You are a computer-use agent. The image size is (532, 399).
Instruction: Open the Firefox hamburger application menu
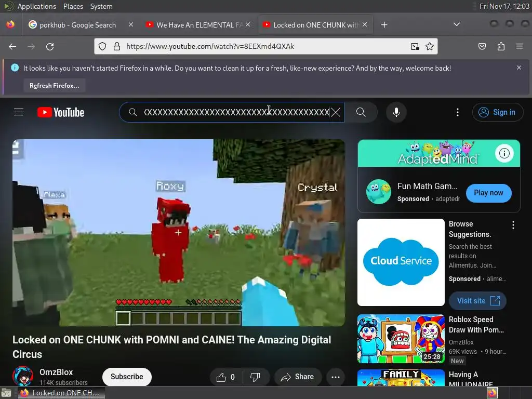(520, 46)
